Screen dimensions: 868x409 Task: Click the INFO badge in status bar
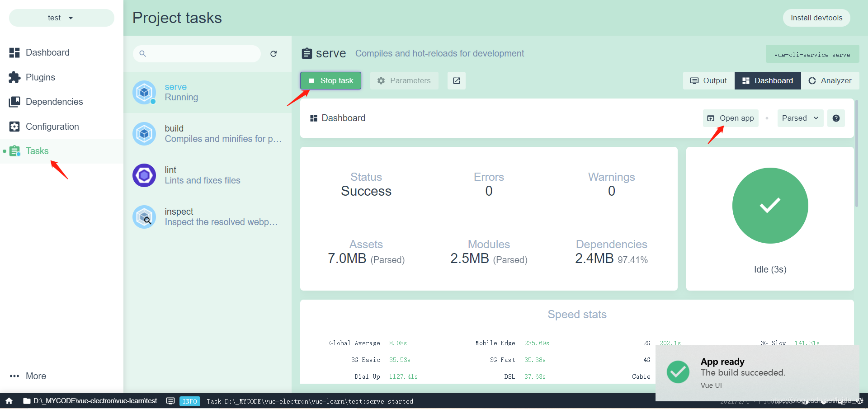(190, 401)
